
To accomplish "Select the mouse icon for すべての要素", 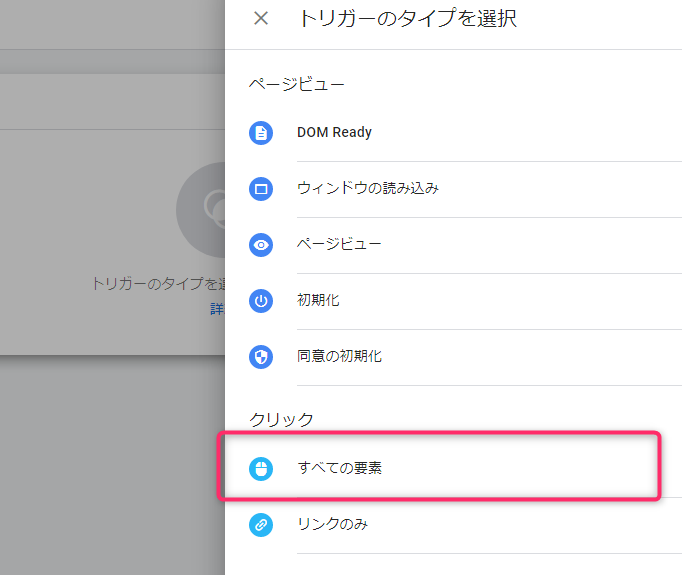I will (261, 469).
